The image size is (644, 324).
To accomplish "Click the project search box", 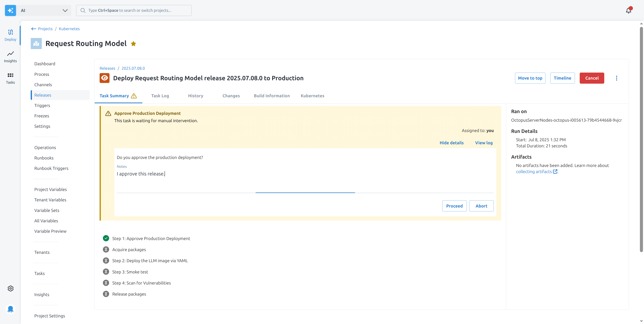I will tap(134, 11).
